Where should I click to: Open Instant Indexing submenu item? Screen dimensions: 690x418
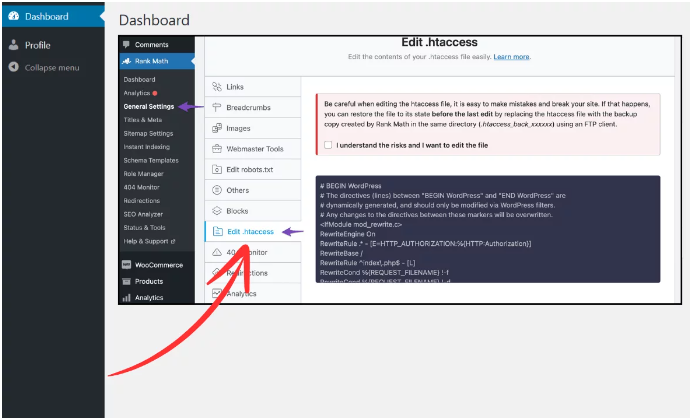(x=147, y=147)
